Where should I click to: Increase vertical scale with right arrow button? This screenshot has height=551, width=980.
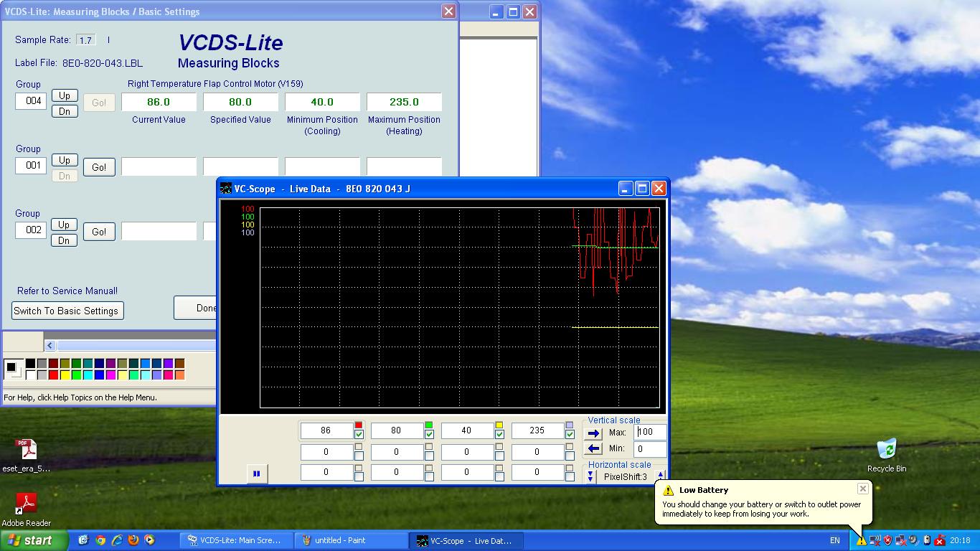pos(593,433)
